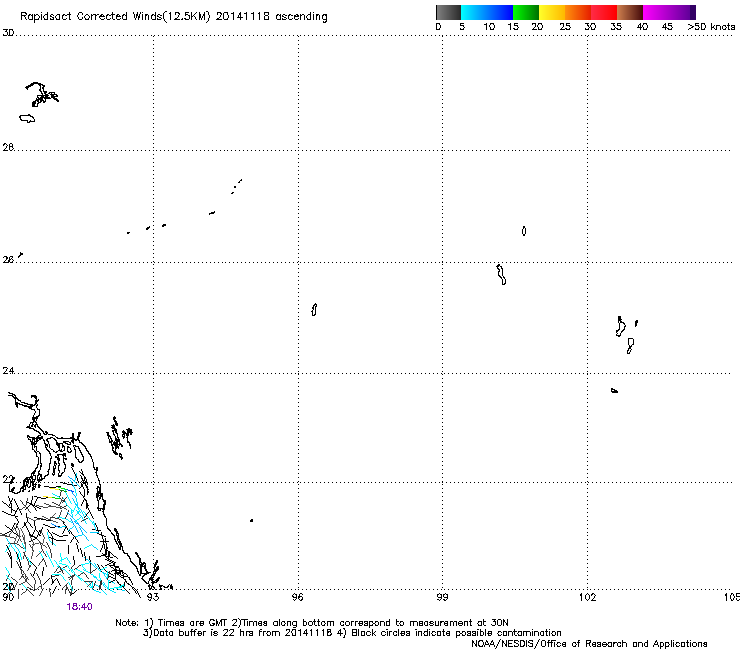Screen dimensions: 740x650
Task: Click the Rapidscat Corrected Winds title text
Action: point(174,16)
